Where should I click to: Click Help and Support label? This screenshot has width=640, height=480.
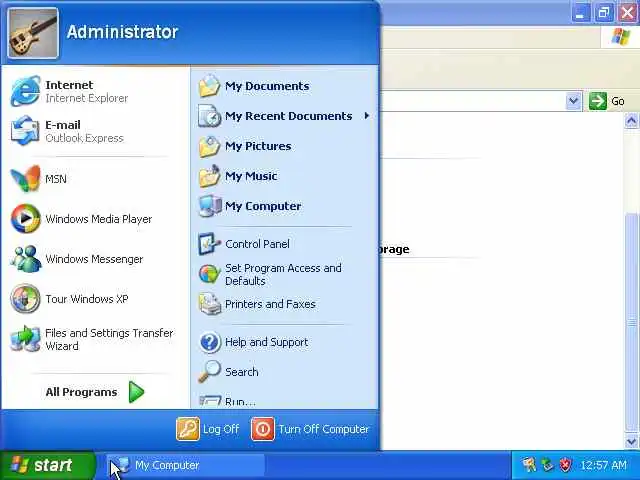coord(267,342)
